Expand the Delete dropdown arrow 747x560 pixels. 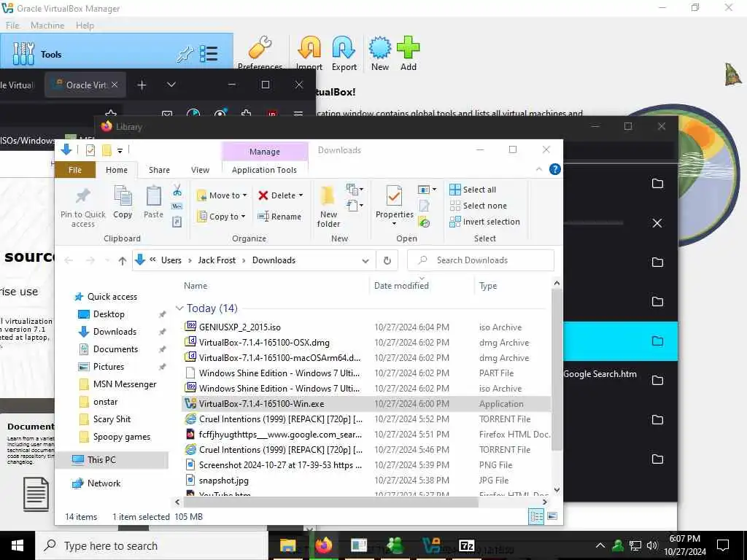(301, 195)
